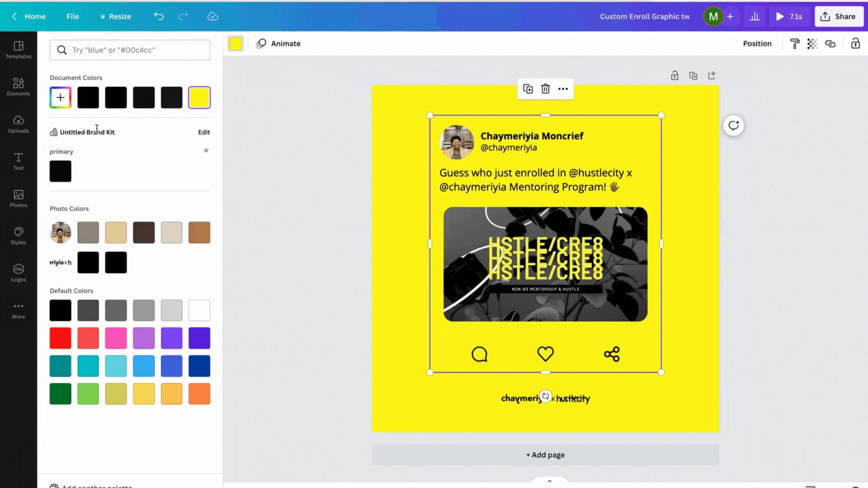868x488 pixels.
Task: Click the Copy style paint roller icon
Action: click(795, 43)
